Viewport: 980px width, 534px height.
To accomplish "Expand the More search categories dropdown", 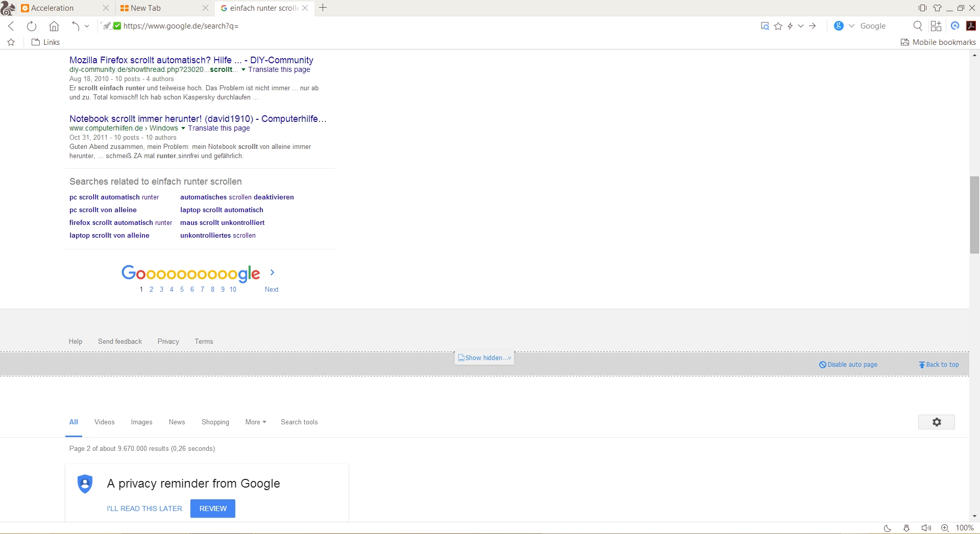I will [256, 422].
